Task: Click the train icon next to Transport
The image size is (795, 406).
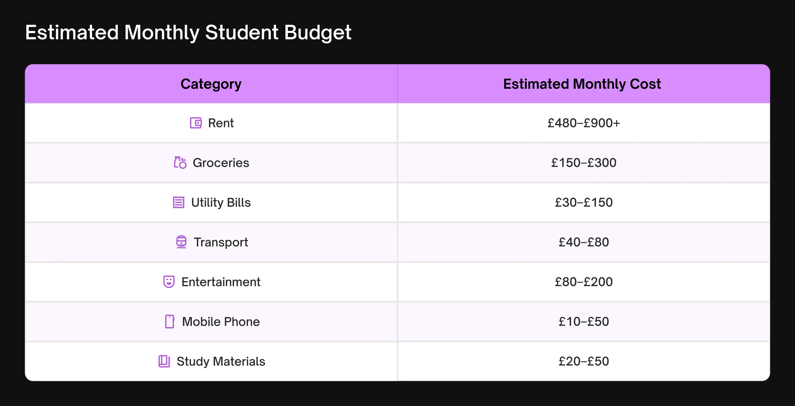Action: click(181, 242)
